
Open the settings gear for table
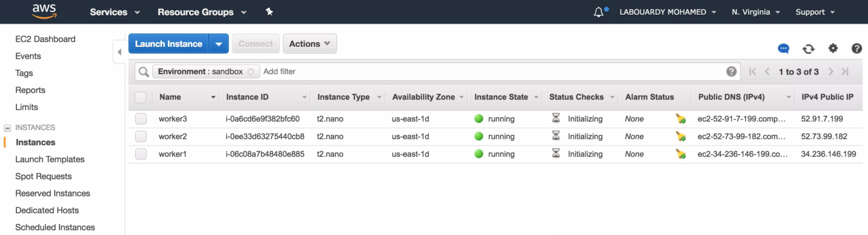click(x=833, y=48)
